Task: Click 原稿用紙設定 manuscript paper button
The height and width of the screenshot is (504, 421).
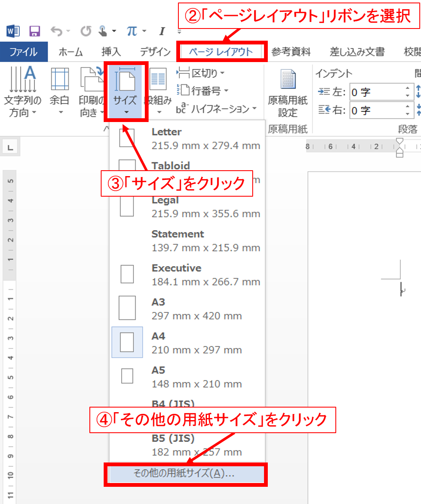Action: tap(288, 93)
